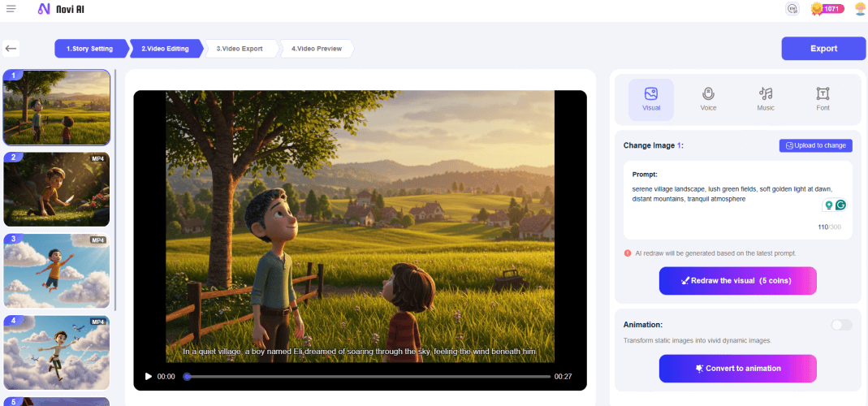The width and height of the screenshot is (868, 406).
Task: Click the scene list scrollbar
Action: point(115,190)
